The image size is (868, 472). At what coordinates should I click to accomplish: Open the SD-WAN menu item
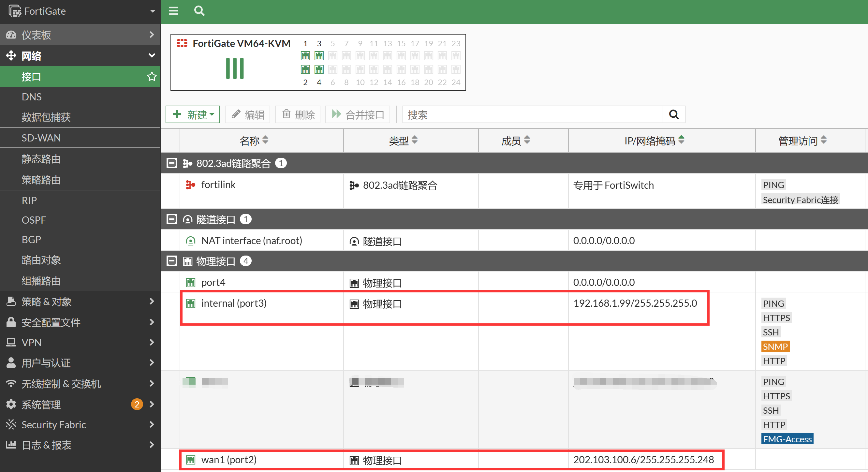(41, 138)
